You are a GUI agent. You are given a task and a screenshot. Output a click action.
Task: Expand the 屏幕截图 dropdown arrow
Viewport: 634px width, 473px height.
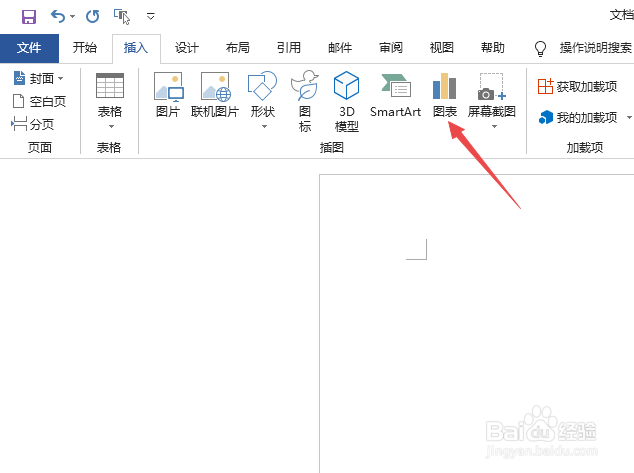494,127
